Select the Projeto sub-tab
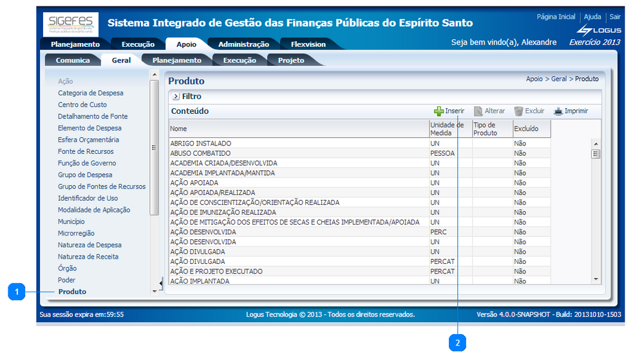 tap(291, 60)
